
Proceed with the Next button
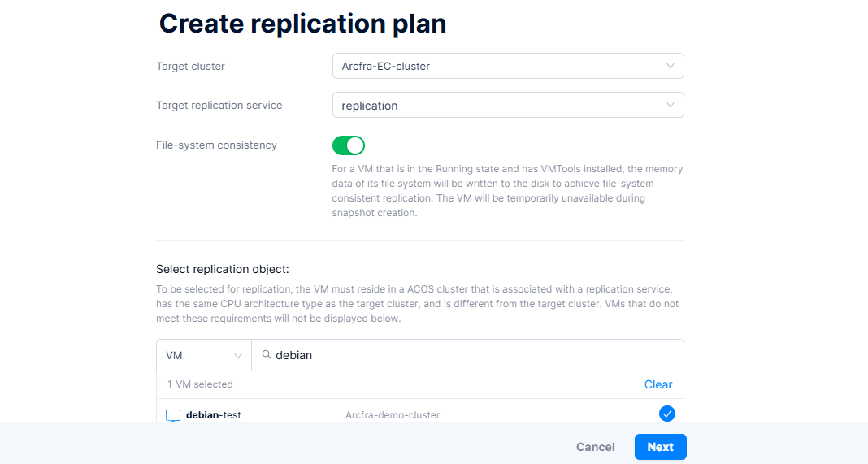point(660,447)
